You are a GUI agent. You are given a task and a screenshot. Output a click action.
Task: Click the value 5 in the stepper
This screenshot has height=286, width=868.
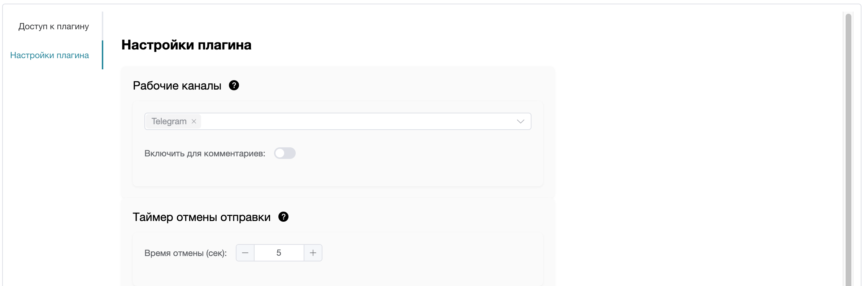click(x=279, y=253)
